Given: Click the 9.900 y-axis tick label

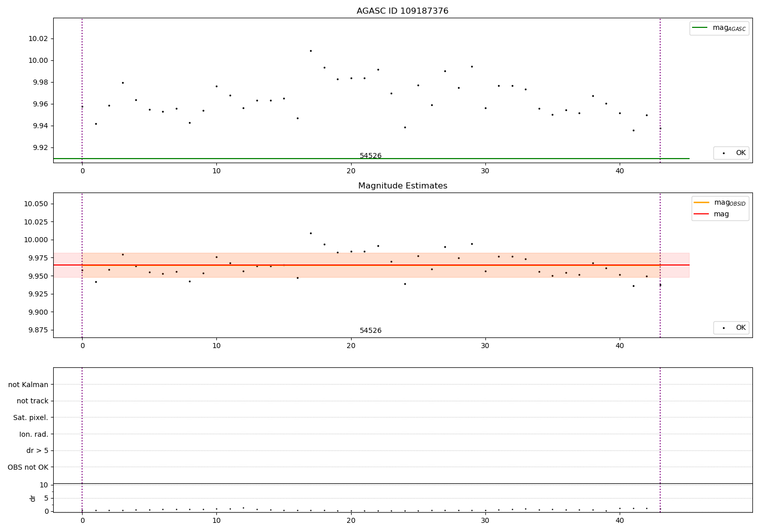Looking at the screenshot, I should [38, 312].
